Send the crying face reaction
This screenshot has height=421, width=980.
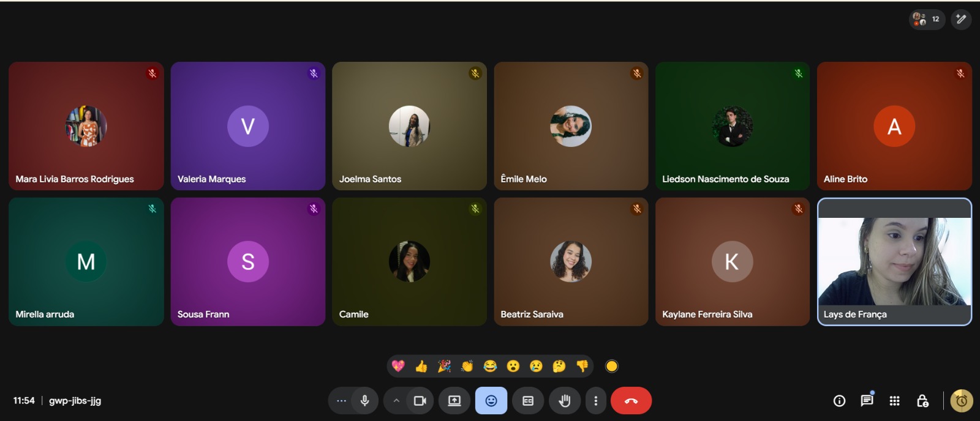tap(536, 366)
